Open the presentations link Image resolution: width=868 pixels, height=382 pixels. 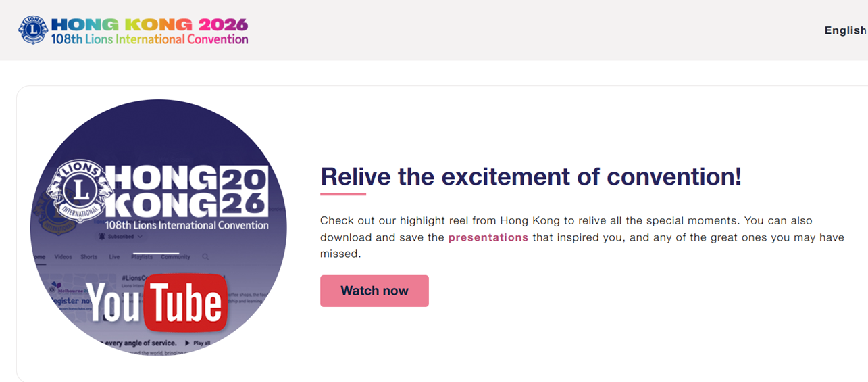click(488, 237)
